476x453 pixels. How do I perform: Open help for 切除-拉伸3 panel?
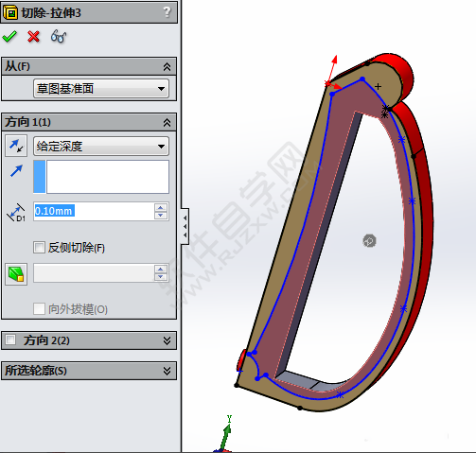(x=167, y=12)
